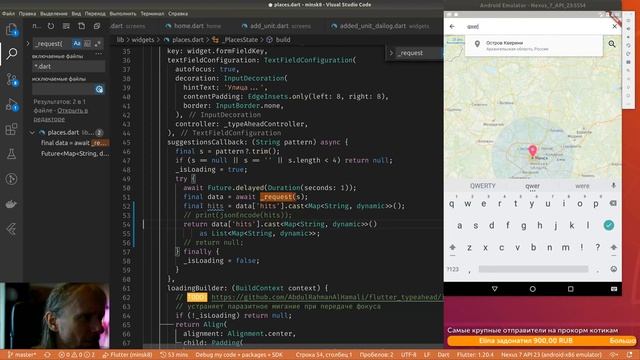Click 'Flutter (minsk8)' in status bar
Viewport: 640px width, 360px height.
click(x=127, y=355)
